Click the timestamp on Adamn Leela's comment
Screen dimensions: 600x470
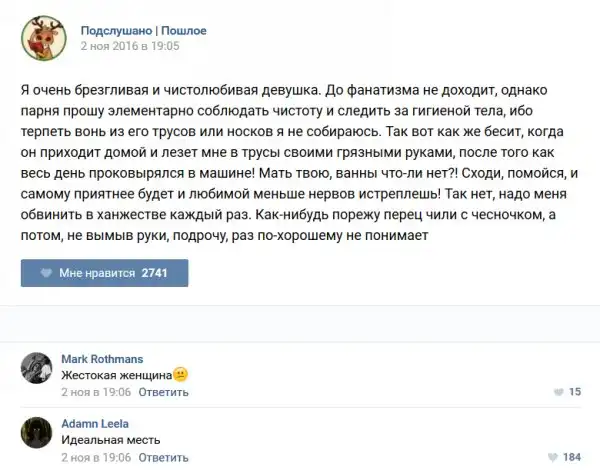97,456
